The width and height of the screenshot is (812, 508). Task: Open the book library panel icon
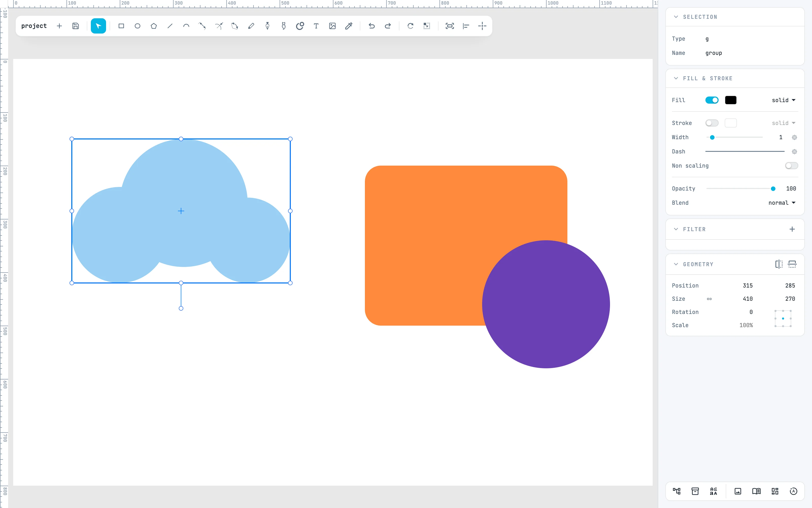[x=756, y=491]
